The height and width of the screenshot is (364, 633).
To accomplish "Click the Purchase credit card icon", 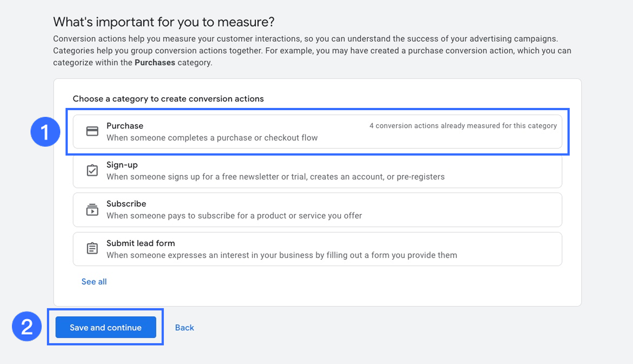I will pyautogui.click(x=92, y=131).
